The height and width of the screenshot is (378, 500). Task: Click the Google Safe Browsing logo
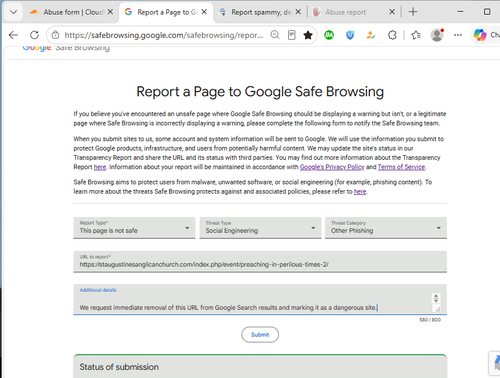[66, 48]
